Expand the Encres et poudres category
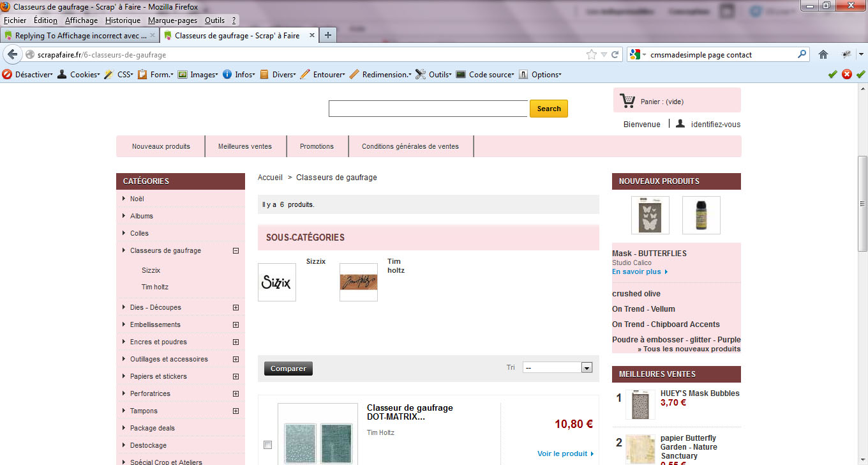 [x=236, y=342]
